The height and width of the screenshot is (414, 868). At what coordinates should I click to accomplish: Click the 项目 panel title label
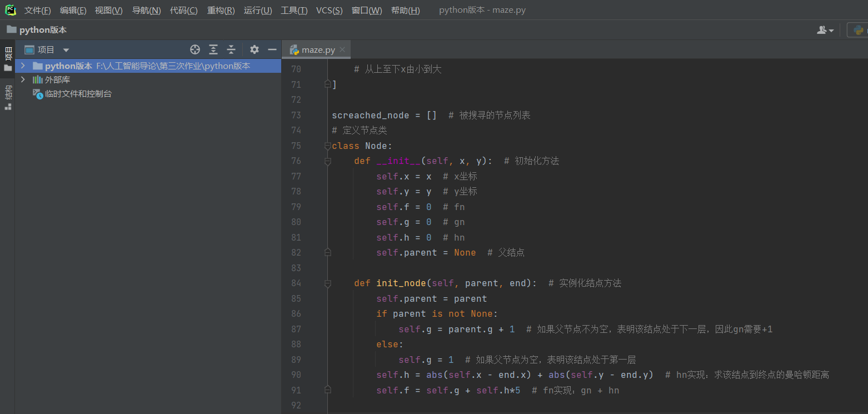(x=46, y=50)
